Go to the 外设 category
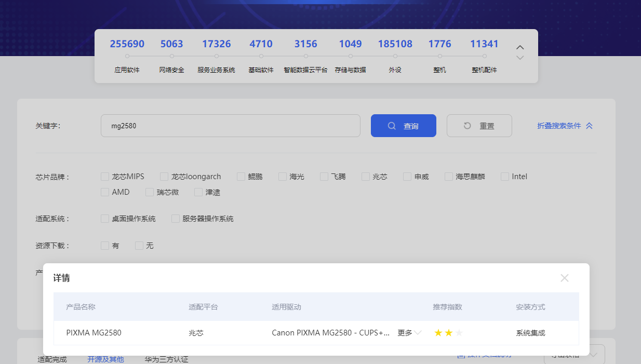 (395, 70)
